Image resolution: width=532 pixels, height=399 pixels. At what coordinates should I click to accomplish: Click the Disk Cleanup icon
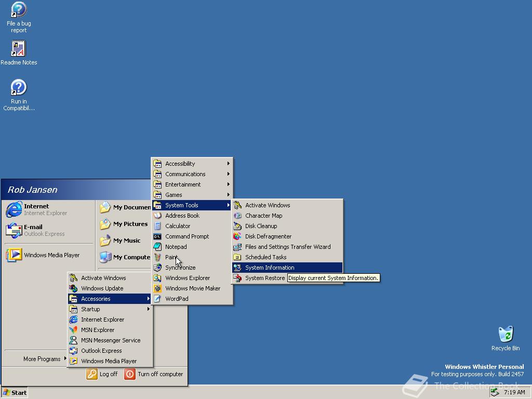[x=237, y=226]
